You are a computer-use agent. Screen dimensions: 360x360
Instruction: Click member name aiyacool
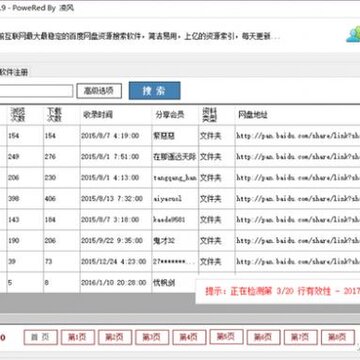[x=168, y=199]
